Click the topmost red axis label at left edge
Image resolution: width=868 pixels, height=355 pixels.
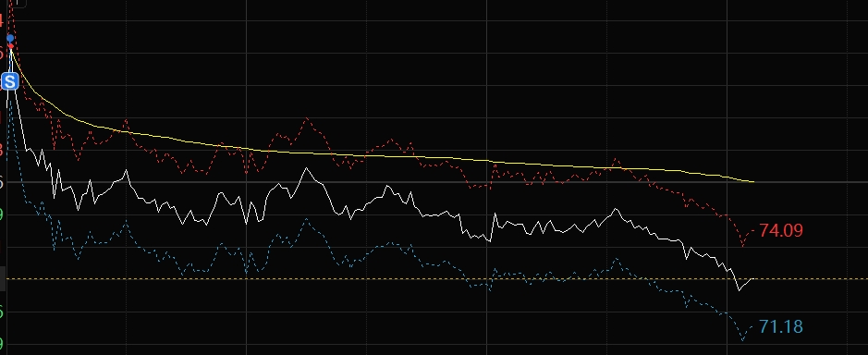point(2,21)
